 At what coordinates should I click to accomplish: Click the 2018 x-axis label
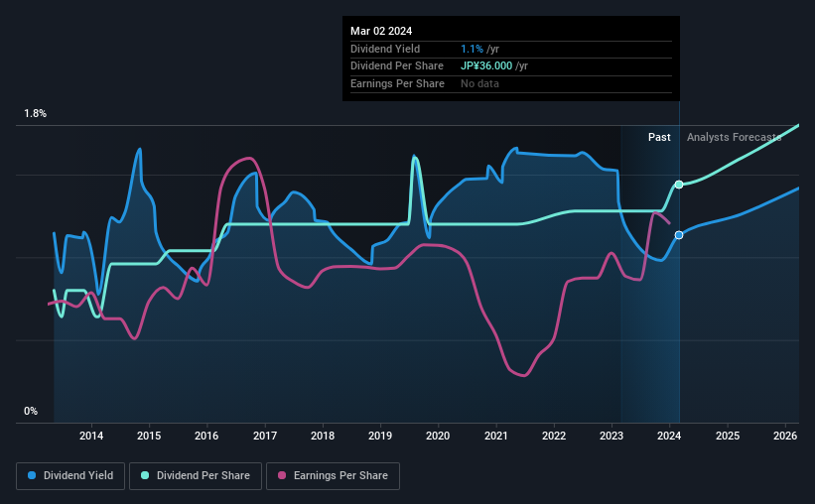[323, 436]
